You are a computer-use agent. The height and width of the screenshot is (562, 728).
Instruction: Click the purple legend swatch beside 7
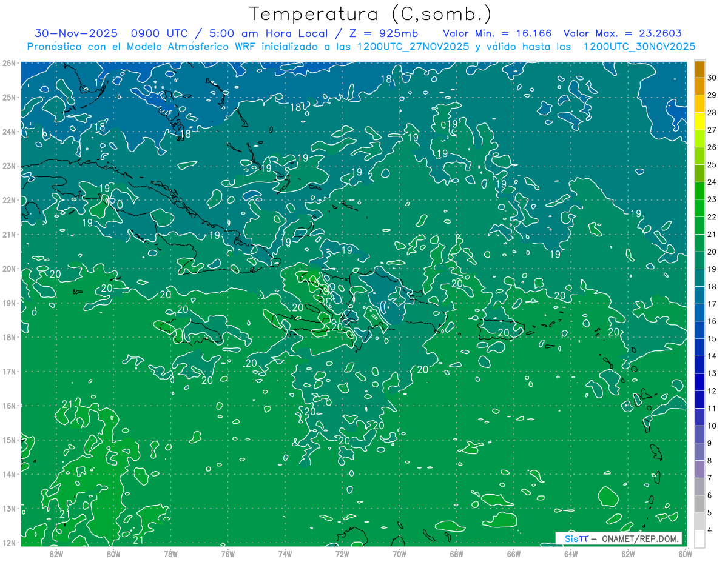700,469
